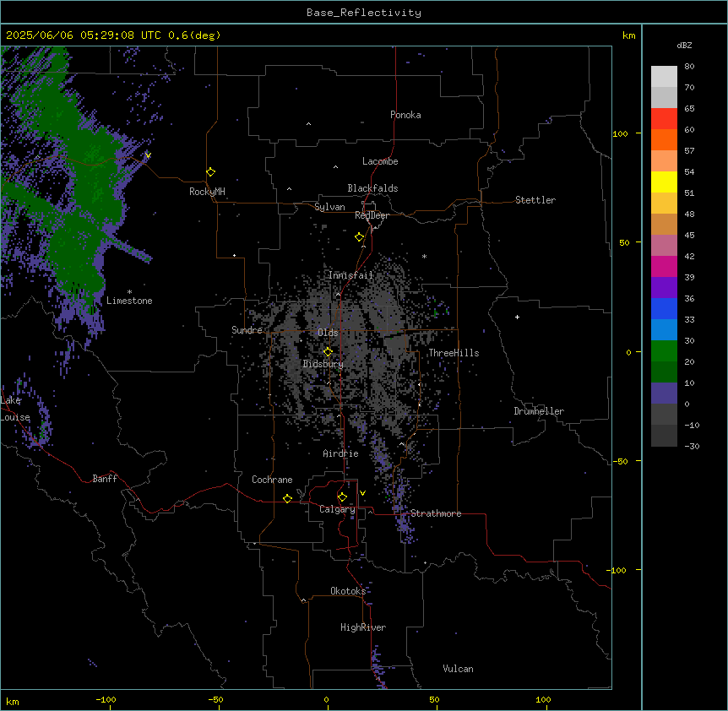
Task: Click the Calgary label
Action: coord(337,509)
